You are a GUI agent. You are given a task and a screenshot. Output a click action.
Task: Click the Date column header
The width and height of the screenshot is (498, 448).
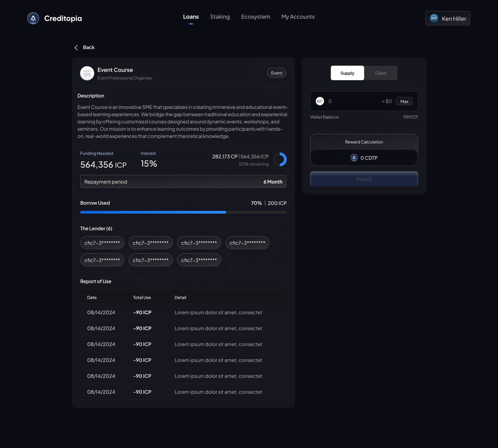coord(92,298)
